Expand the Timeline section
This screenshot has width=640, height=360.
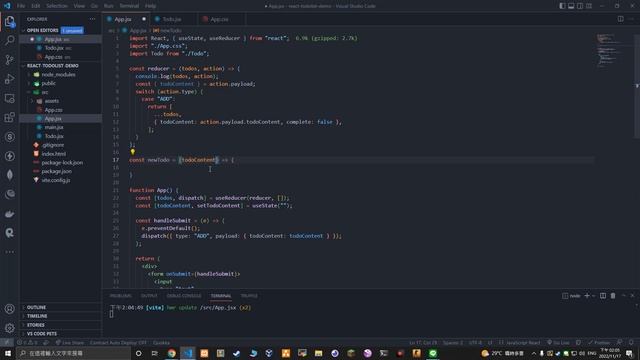(37, 316)
